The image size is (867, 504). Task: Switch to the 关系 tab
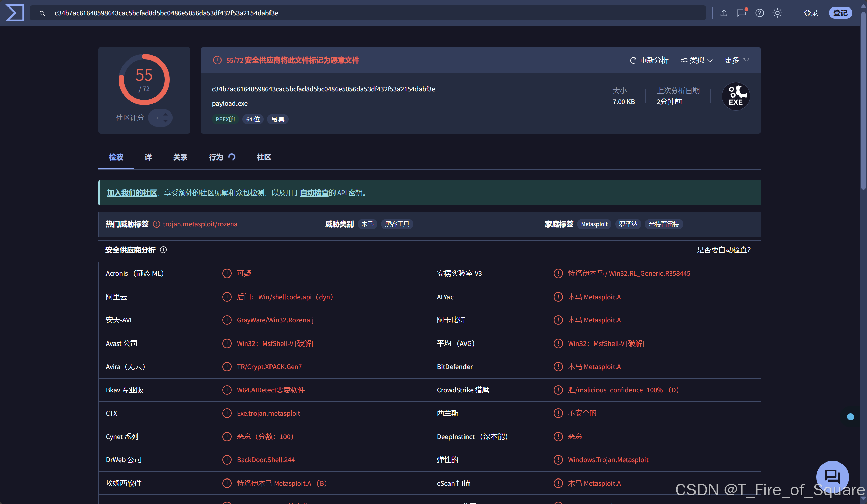click(x=180, y=157)
